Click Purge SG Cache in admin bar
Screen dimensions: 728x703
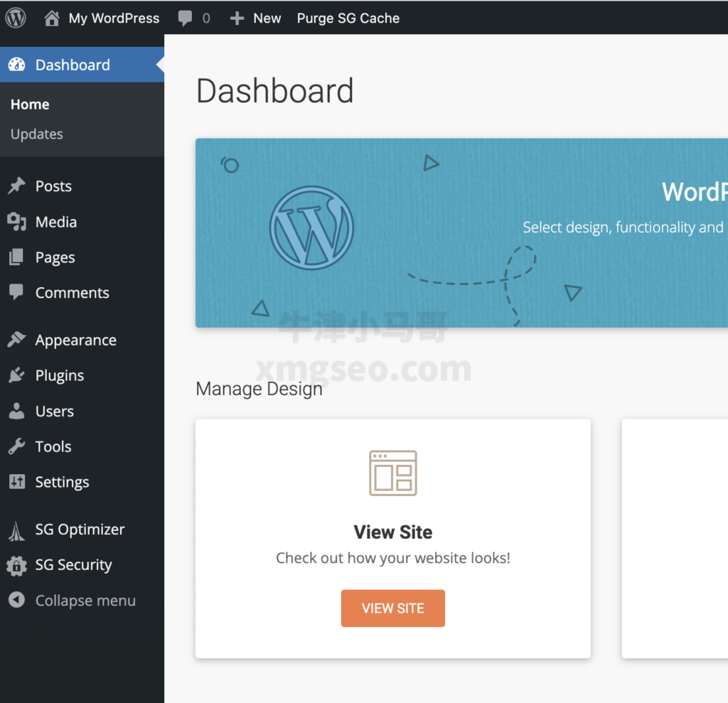tap(348, 18)
